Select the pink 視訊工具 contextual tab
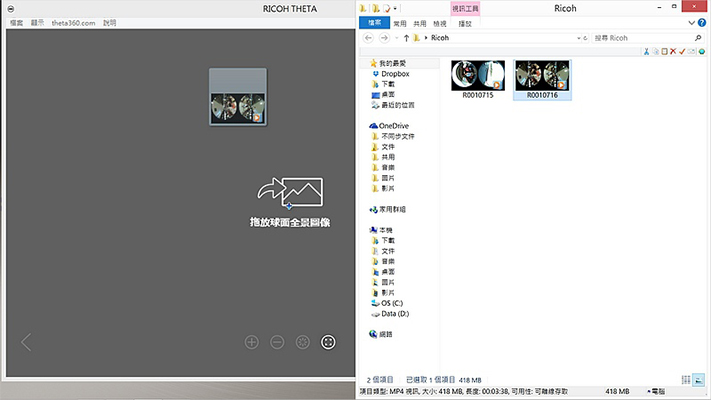This screenshot has width=720, height=400. tap(465, 9)
